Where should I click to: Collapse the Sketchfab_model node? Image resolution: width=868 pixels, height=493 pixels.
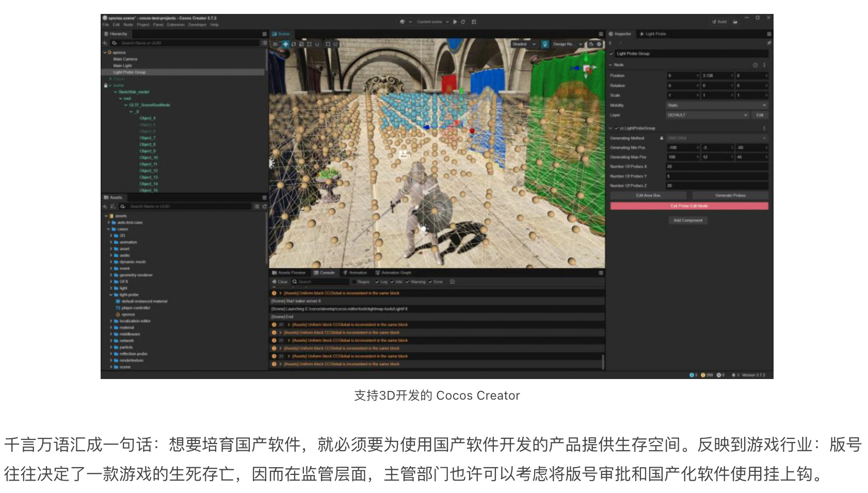(x=115, y=92)
